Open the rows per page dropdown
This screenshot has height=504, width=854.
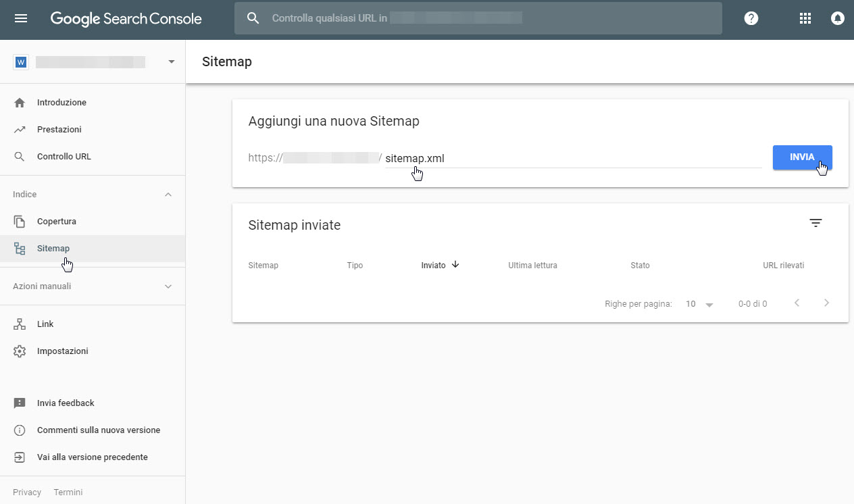pos(700,304)
